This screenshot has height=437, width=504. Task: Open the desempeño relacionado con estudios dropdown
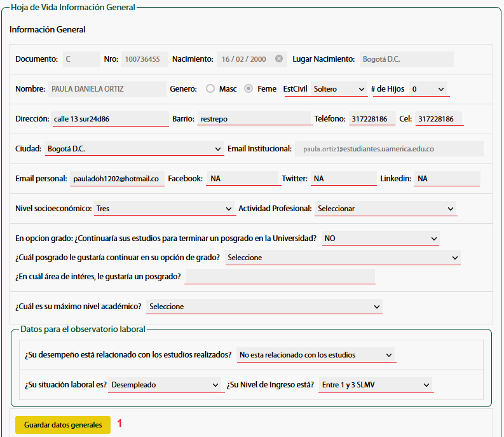pyautogui.click(x=316, y=355)
